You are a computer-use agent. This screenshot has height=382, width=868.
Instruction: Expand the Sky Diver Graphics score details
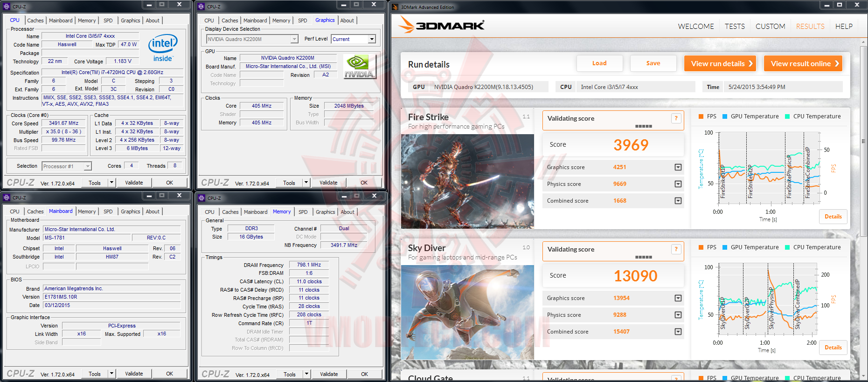[x=678, y=298]
